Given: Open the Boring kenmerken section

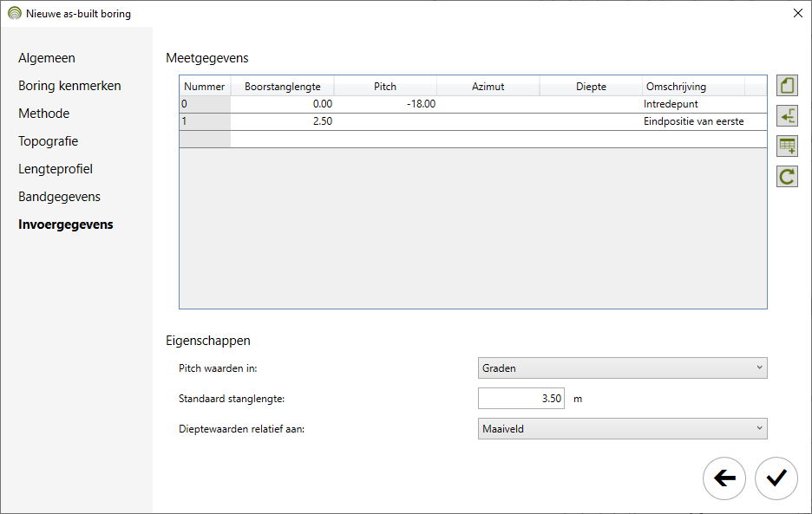Looking at the screenshot, I should point(69,86).
